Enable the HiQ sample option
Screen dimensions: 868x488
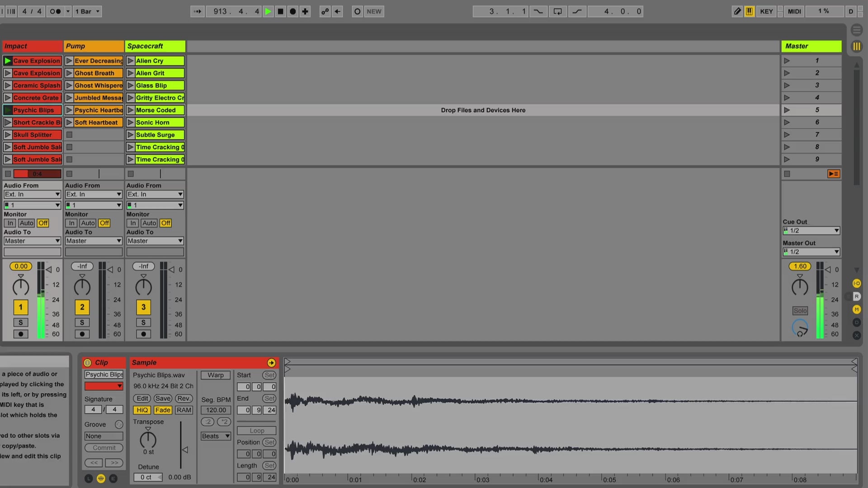tap(142, 410)
